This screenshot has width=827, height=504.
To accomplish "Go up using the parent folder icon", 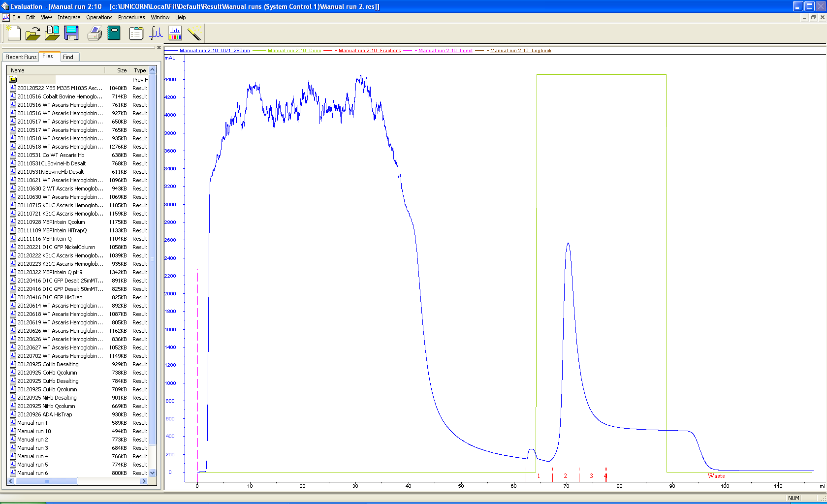I will coord(13,79).
